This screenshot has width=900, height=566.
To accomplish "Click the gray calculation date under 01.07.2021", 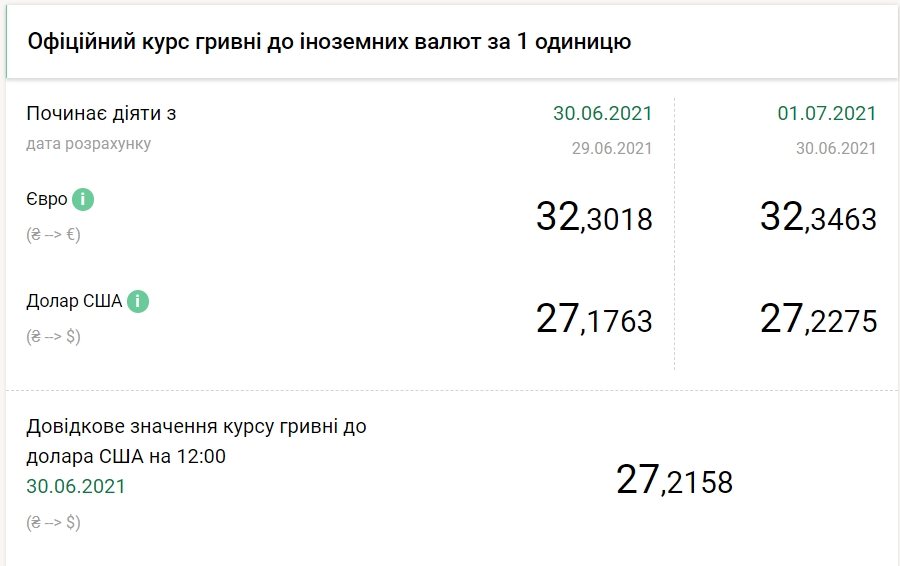I will 835,148.
